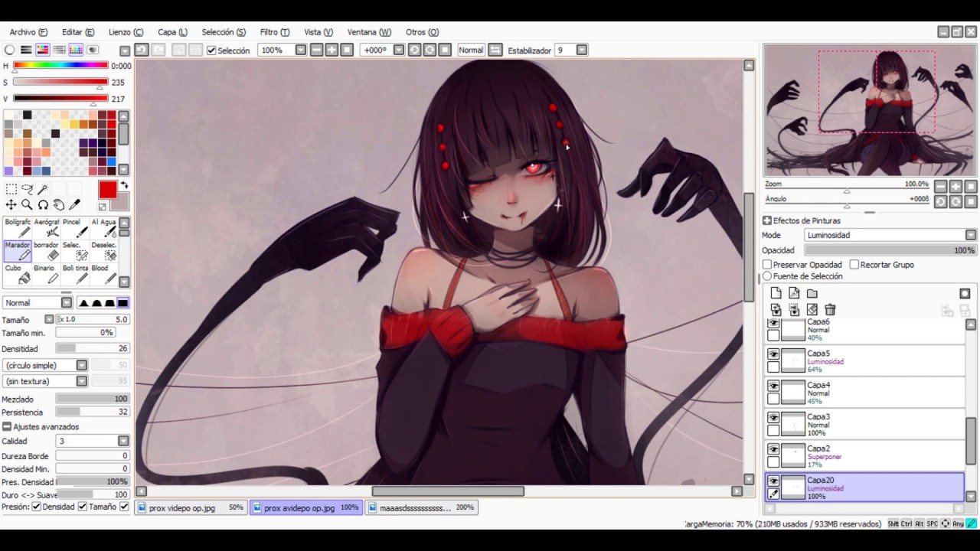Viewport: 980px width, 551px height.
Task: Select Fuente de Selección radio button
Action: (x=766, y=276)
